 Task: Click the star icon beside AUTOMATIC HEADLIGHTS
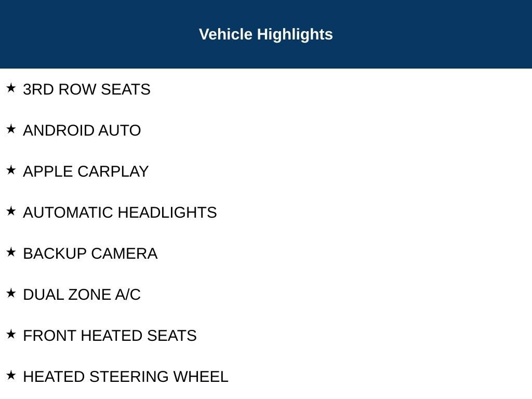click(x=11, y=211)
